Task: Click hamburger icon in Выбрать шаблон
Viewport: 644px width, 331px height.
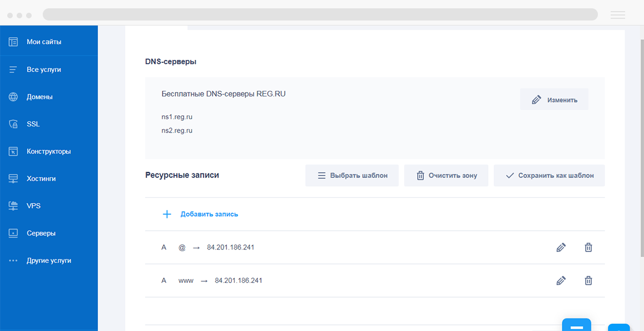Action: [322, 176]
